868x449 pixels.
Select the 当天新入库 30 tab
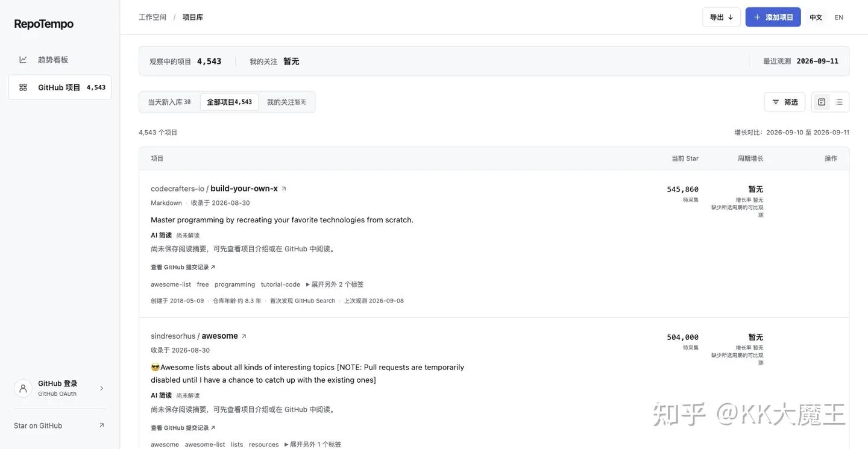point(169,102)
